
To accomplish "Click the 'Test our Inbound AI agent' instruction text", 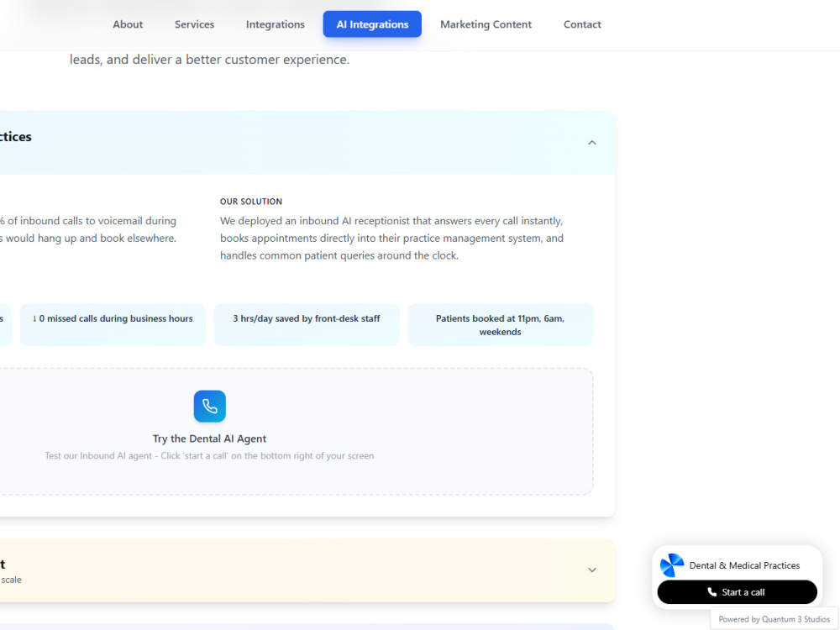I will pyautogui.click(x=209, y=455).
